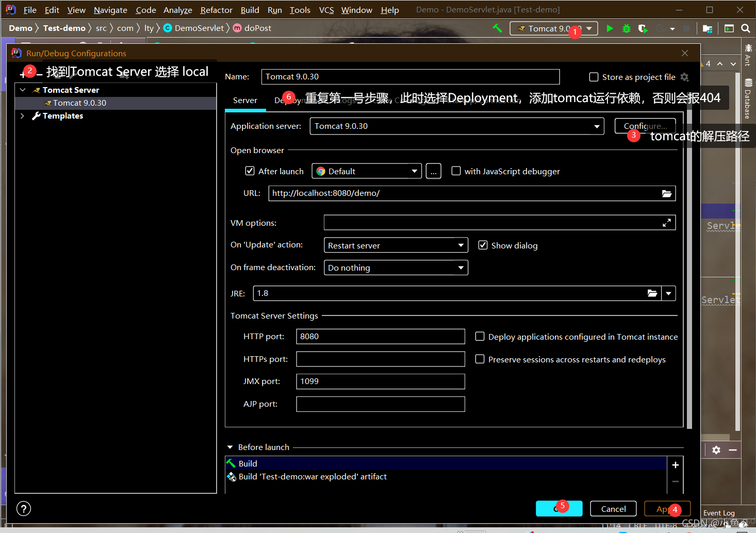Screen dimensions: 756x533
Task: Open the On frame deactivation dropdown
Action: [x=396, y=268]
